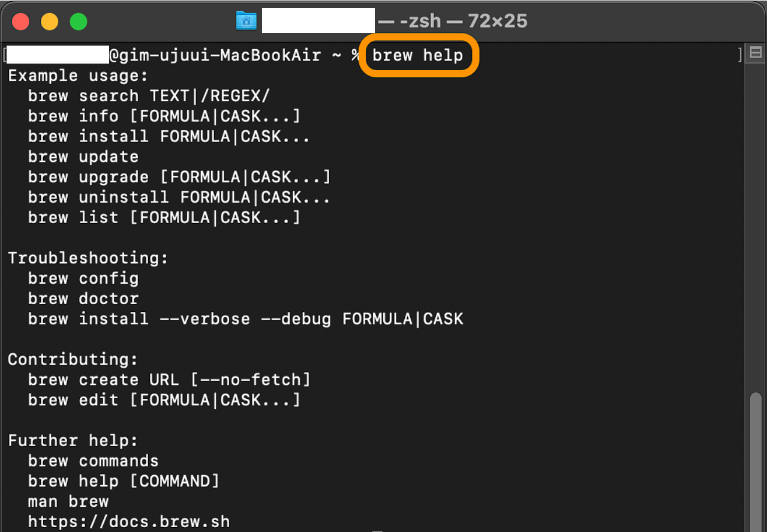Image resolution: width=767 pixels, height=532 pixels.
Task: Click the 'brew install --verbose --debug FORMULA|CASK' line
Action: (246, 318)
